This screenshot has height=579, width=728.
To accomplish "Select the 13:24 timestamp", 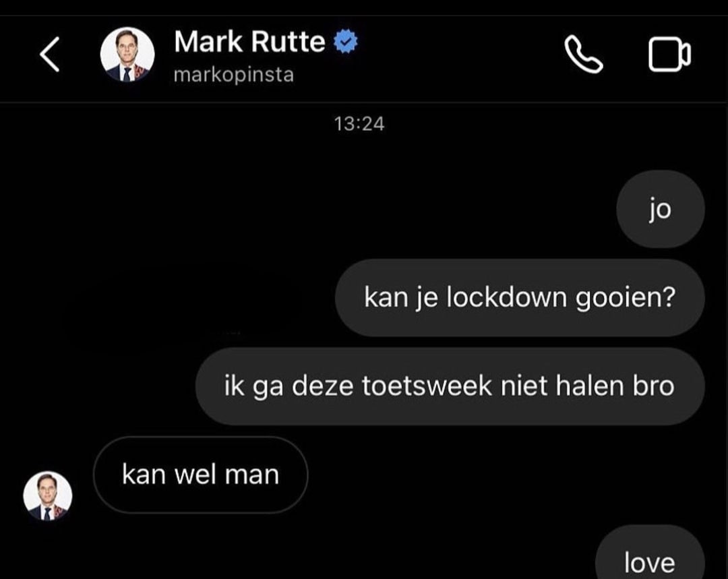I will coord(359,124).
